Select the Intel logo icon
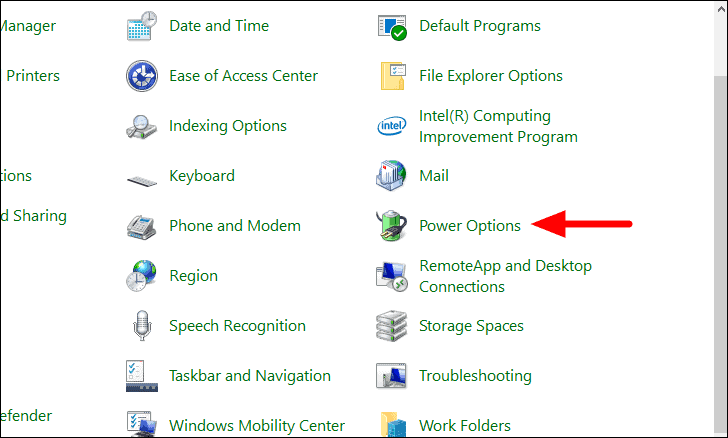728x438 pixels. pos(391,126)
